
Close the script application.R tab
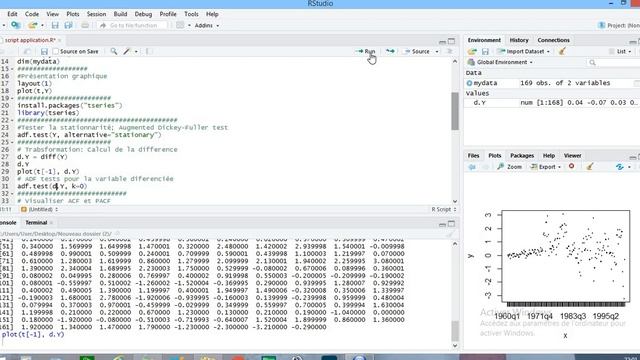point(60,40)
